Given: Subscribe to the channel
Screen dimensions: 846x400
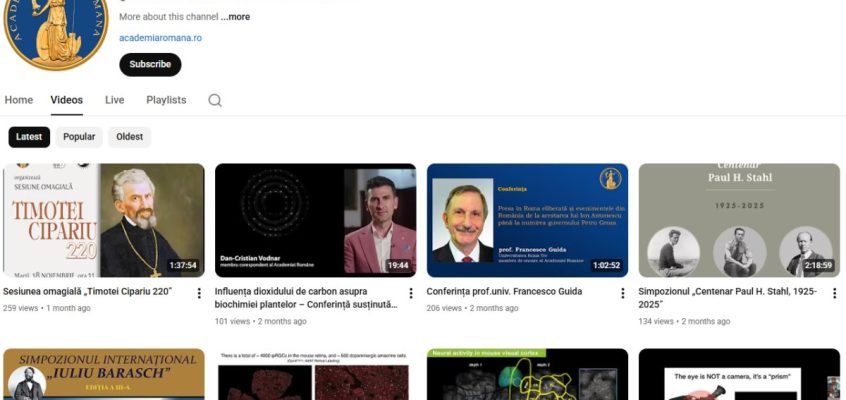Looking at the screenshot, I should [x=150, y=64].
